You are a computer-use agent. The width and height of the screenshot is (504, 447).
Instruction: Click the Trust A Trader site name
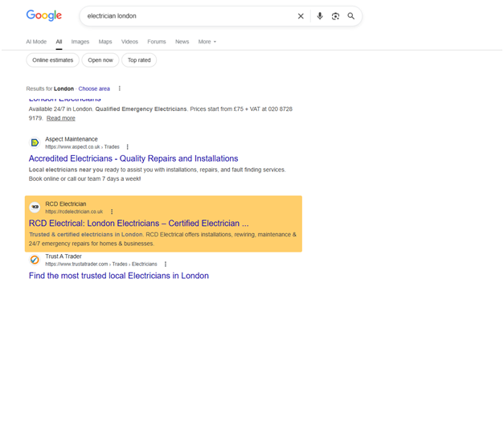(x=64, y=256)
